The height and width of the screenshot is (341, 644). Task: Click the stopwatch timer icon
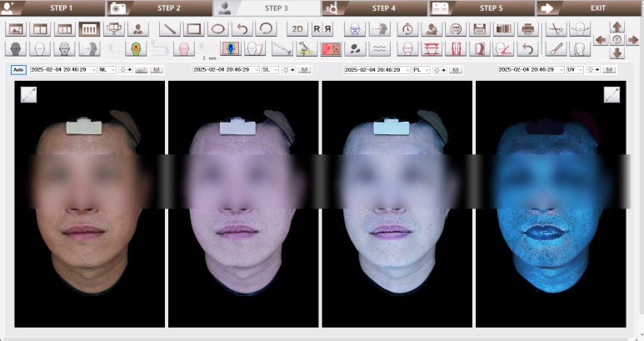[407, 28]
